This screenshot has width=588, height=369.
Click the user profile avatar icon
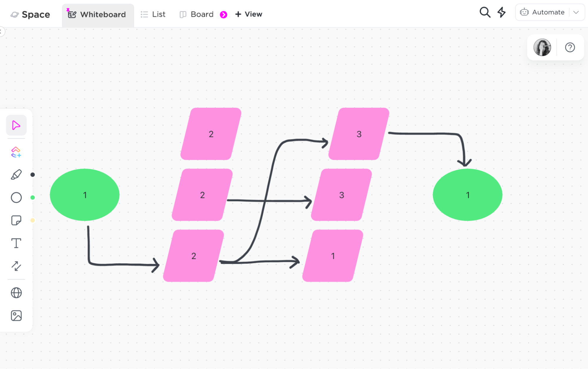click(542, 47)
